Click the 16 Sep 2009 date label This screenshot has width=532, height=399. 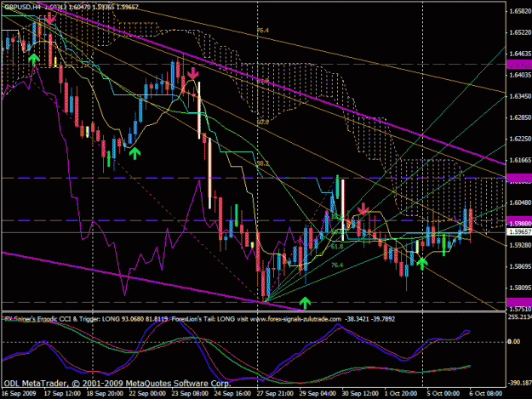(19, 394)
